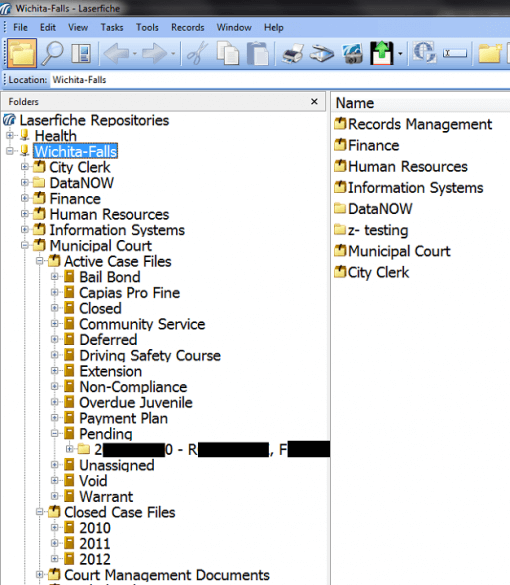Image resolution: width=510 pixels, height=585 pixels.
Task: Close the Folders pane
Action: pyautogui.click(x=315, y=101)
